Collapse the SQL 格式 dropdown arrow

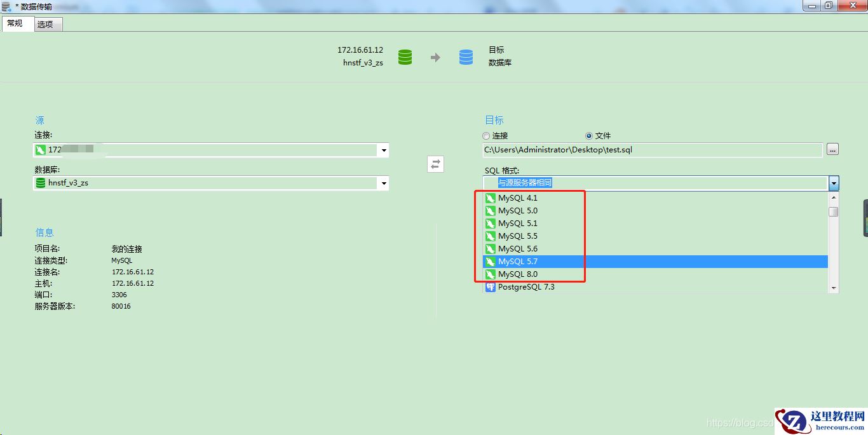click(x=834, y=183)
